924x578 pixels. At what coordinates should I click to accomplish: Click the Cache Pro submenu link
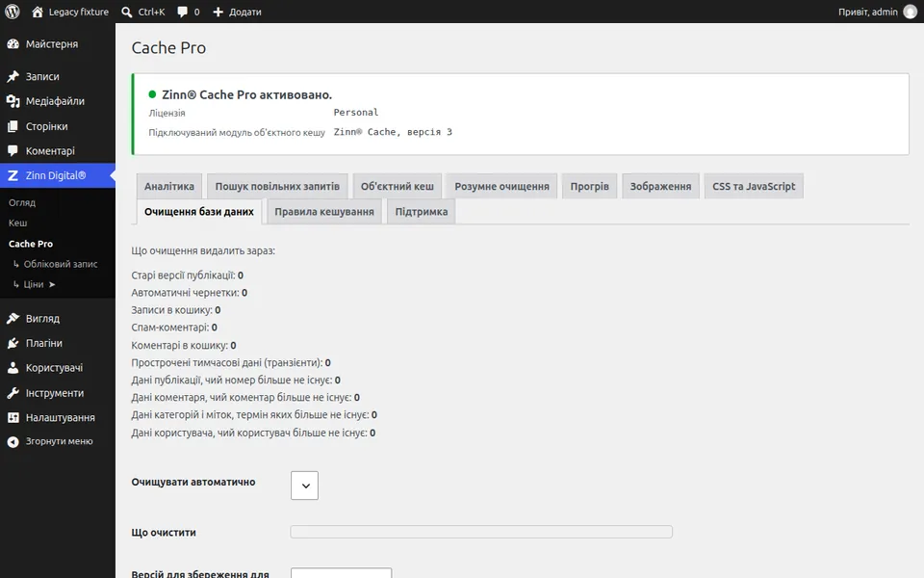(31, 244)
